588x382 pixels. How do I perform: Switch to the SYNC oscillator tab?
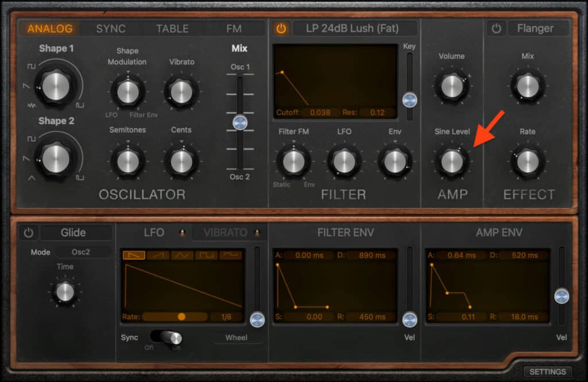112,28
